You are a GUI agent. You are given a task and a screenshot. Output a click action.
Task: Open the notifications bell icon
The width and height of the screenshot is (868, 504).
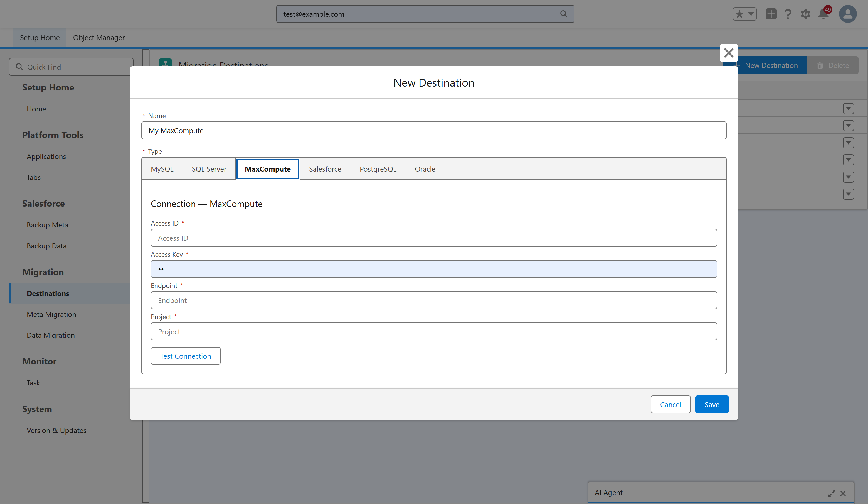tap(823, 14)
